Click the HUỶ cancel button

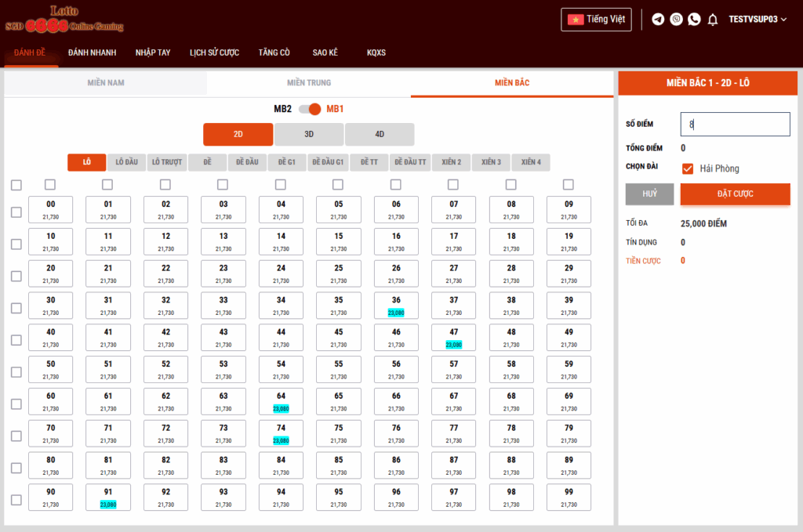650,194
